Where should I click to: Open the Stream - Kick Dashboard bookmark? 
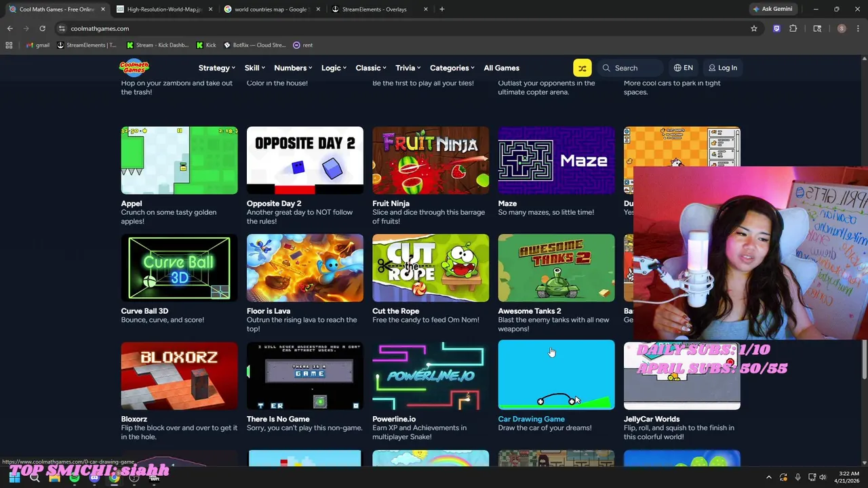[157, 45]
